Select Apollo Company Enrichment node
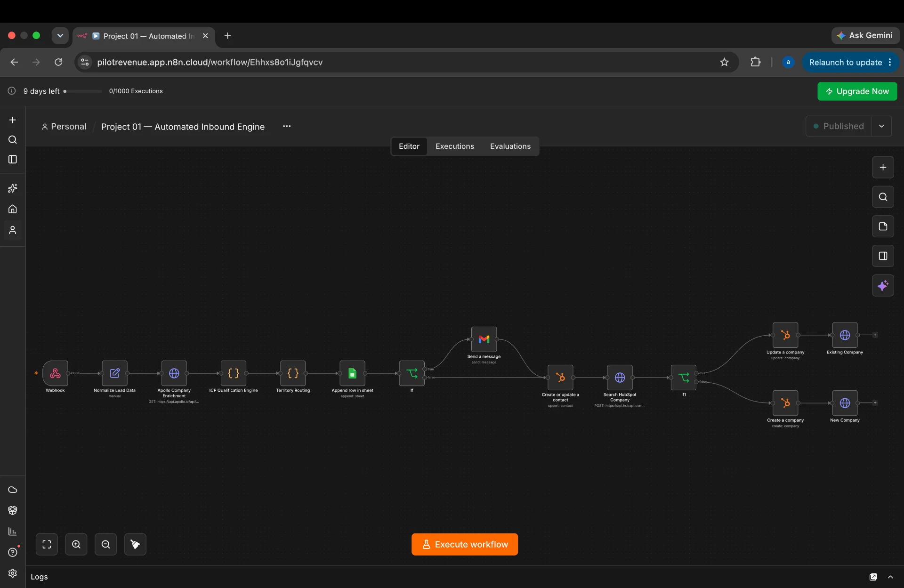904x588 pixels. [x=174, y=373]
